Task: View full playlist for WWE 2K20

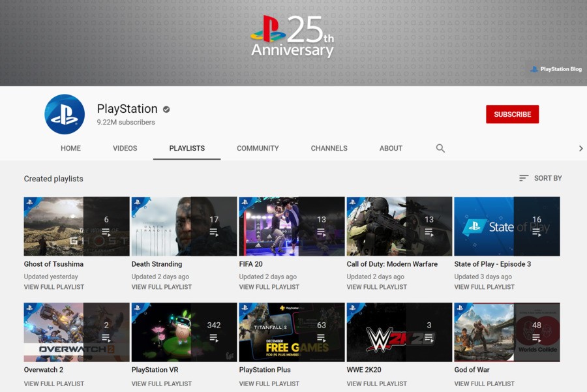Action: coord(376,384)
